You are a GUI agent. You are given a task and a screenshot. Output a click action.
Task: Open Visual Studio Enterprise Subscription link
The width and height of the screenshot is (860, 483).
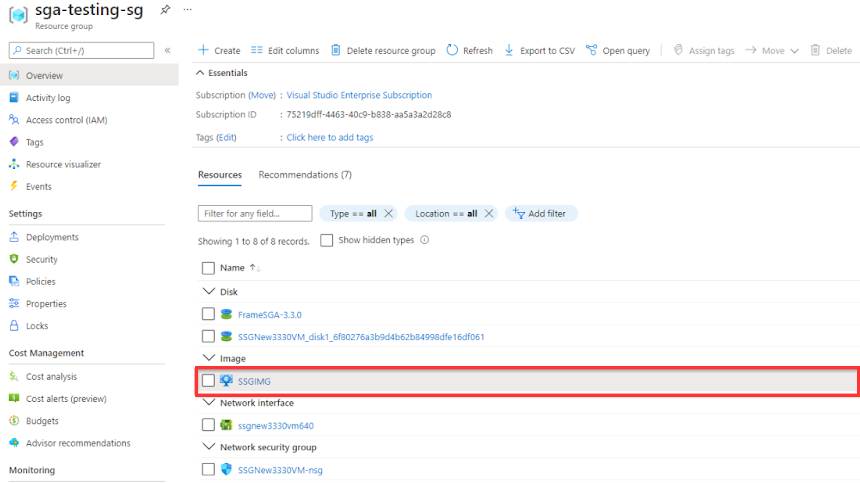[359, 95]
